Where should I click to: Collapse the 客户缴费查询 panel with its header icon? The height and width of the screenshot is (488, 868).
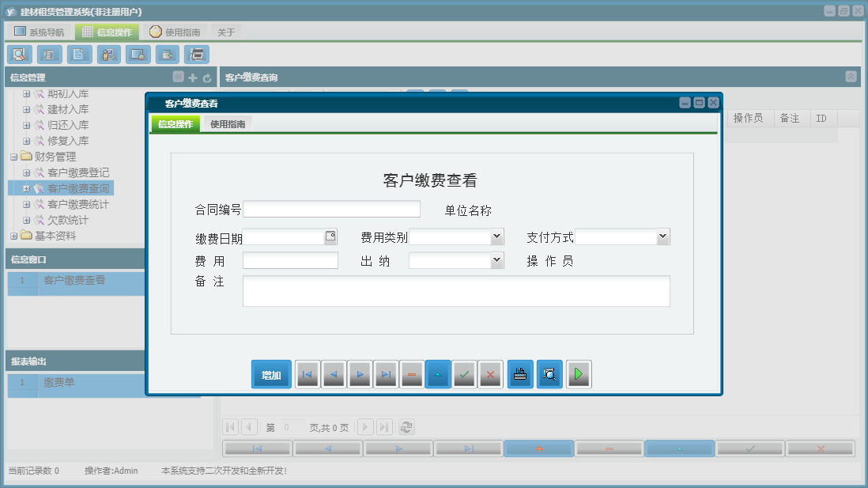coord(851,77)
